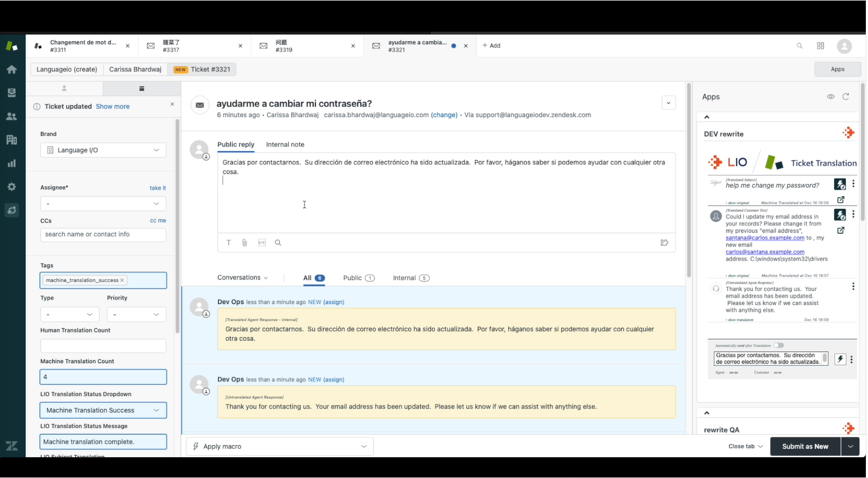This screenshot has height=478, width=868.
Task: Collapse the rewrite QA app section
Action: tap(707, 413)
